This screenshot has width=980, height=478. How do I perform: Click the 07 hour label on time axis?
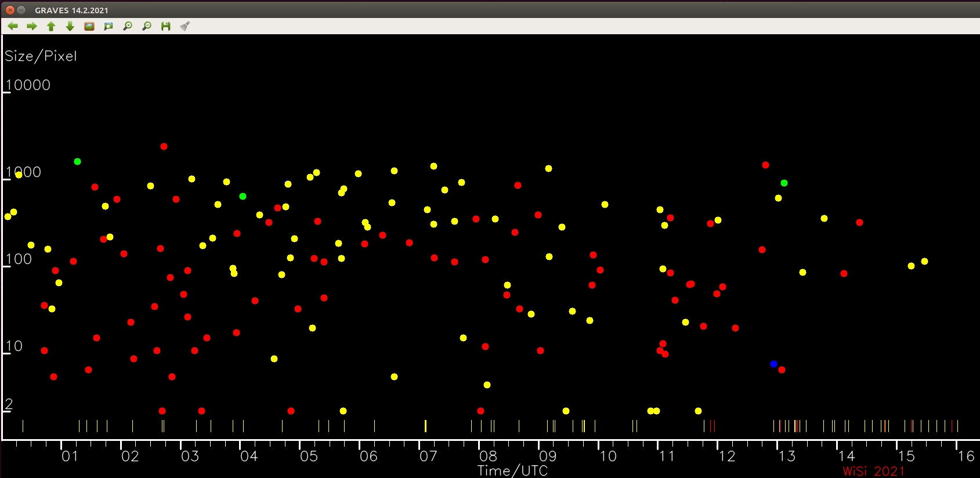(x=428, y=457)
